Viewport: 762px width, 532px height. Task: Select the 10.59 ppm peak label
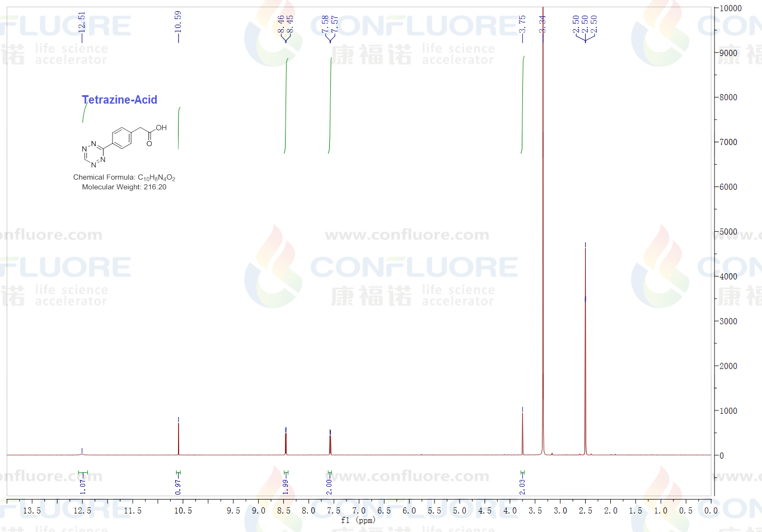178,21
